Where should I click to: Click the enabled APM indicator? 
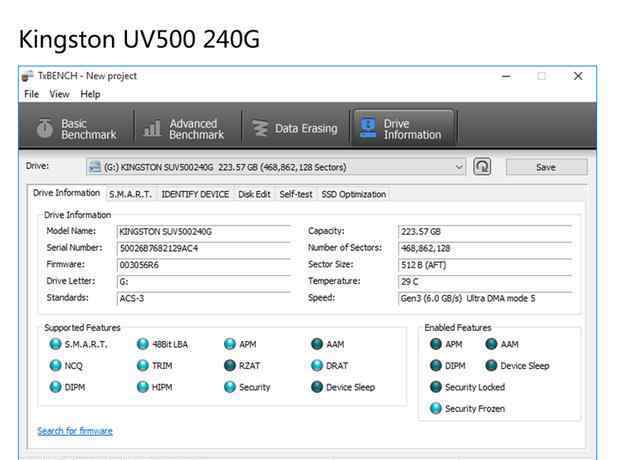pos(436,344)
